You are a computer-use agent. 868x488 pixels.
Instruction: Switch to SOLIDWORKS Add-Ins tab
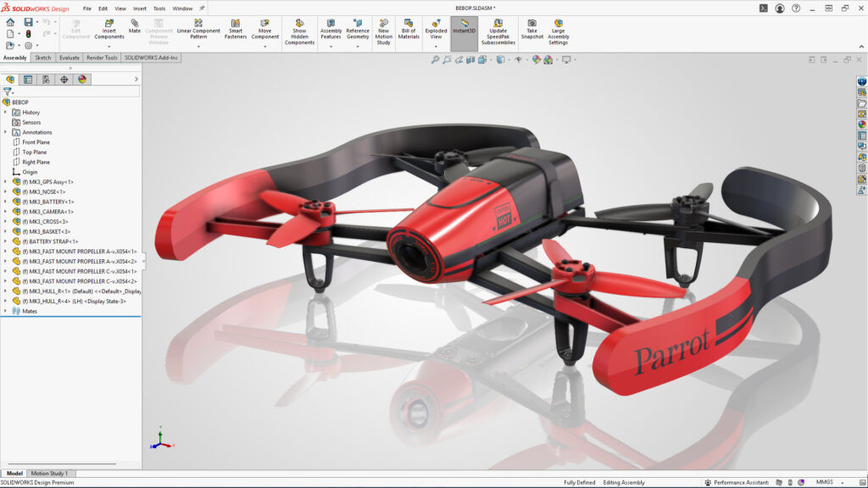click(151, 58)
